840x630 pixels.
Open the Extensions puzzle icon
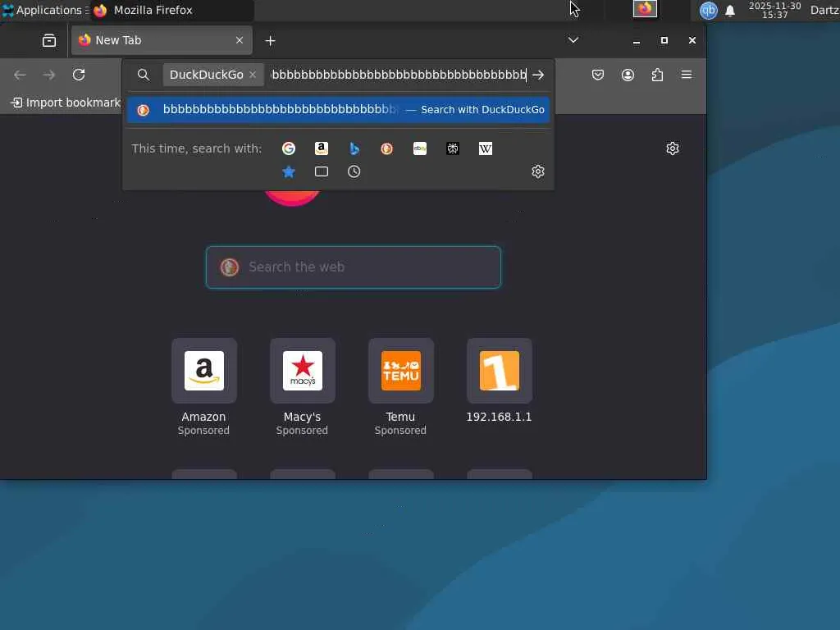[657, 75]
